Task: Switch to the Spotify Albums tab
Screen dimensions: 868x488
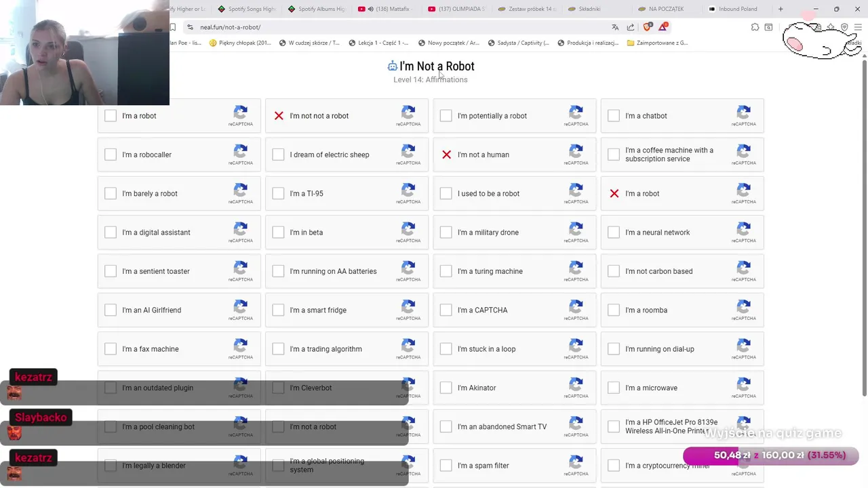Action: (x=317, y=9)
